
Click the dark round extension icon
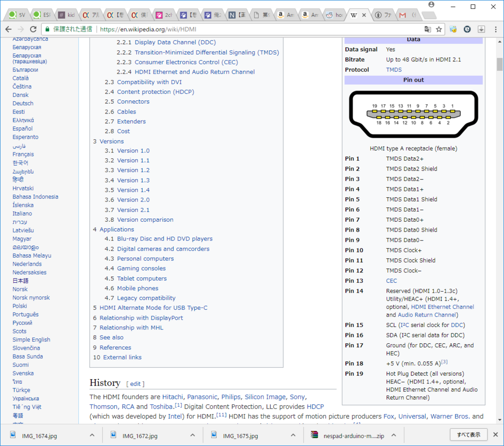(x=467, y=29)
